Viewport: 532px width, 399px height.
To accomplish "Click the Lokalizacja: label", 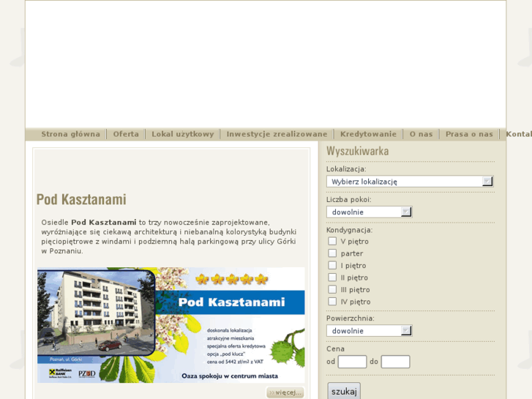I will point(346,169).
